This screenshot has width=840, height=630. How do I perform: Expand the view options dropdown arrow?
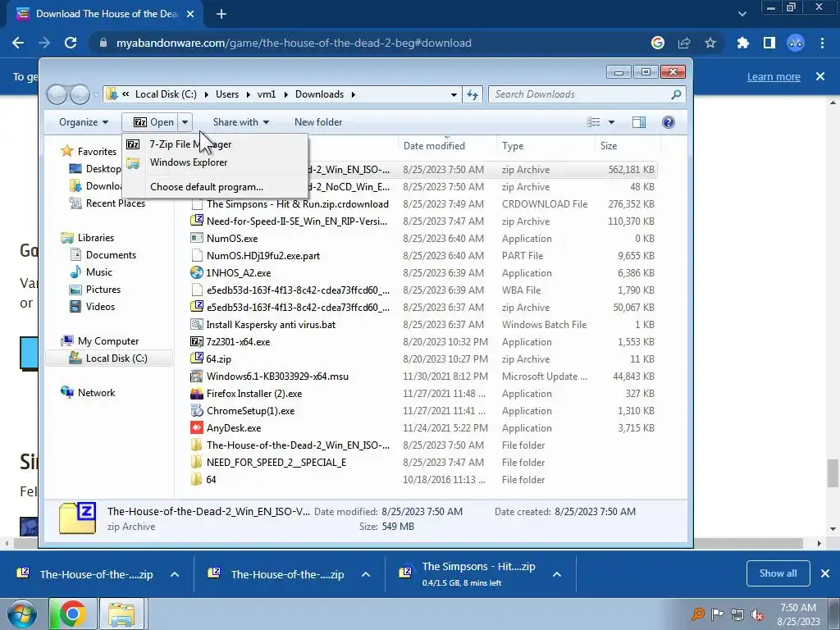(611, 122)
